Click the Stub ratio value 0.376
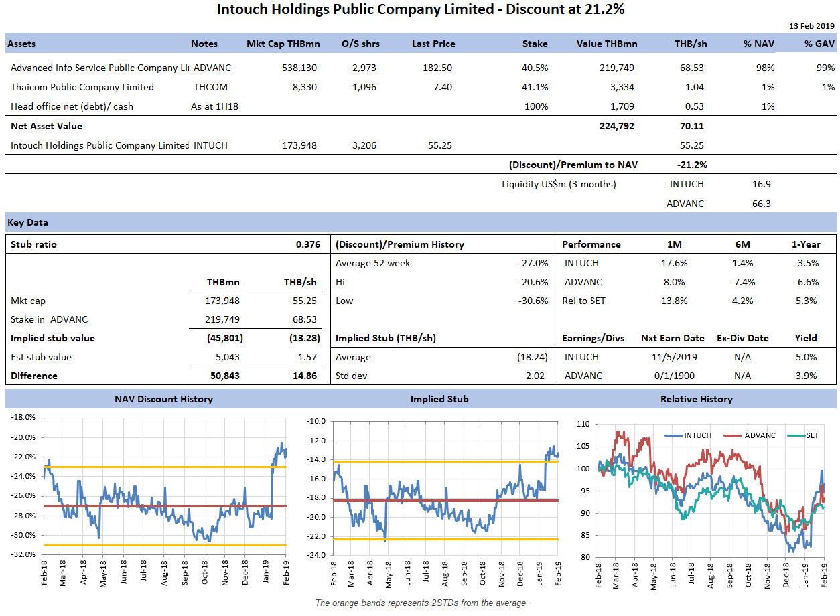This screenshot has width=840, height=616. coord(307,244)
